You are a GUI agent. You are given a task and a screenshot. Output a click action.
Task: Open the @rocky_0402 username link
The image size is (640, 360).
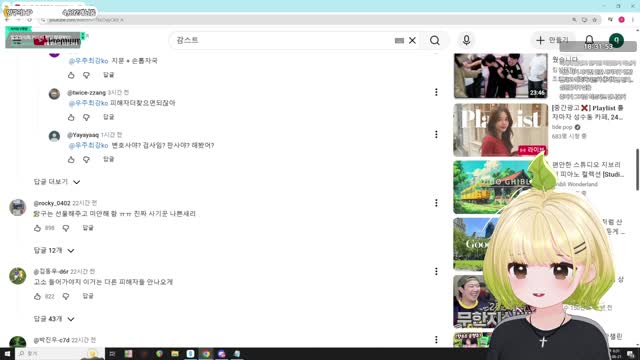(x=52, y=203)
